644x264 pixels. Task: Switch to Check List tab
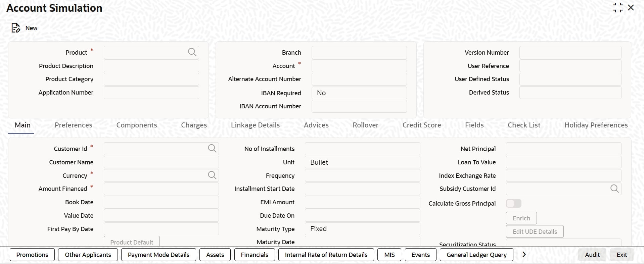(524, 125)
